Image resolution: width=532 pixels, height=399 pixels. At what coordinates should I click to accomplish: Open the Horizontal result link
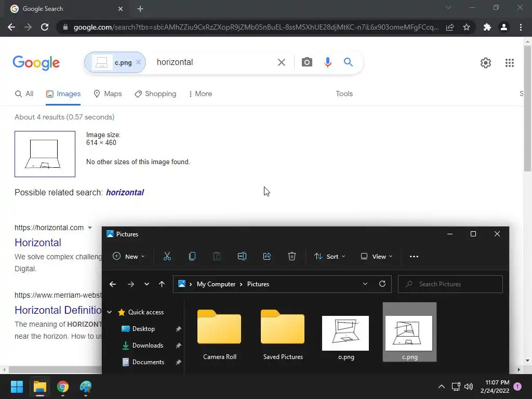click(x=38, y=243)
